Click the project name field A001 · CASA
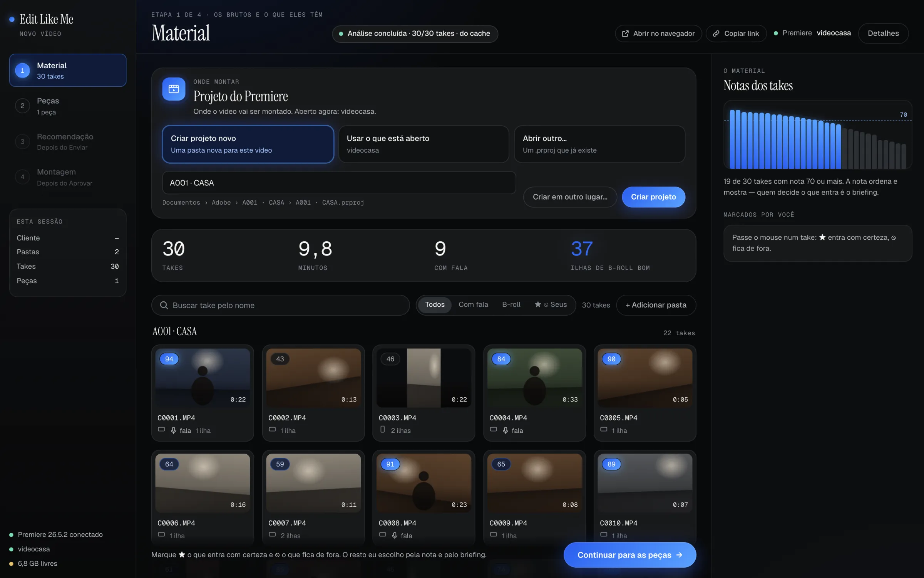The height and width of the screenshot is (578, 924). (339, 183)
